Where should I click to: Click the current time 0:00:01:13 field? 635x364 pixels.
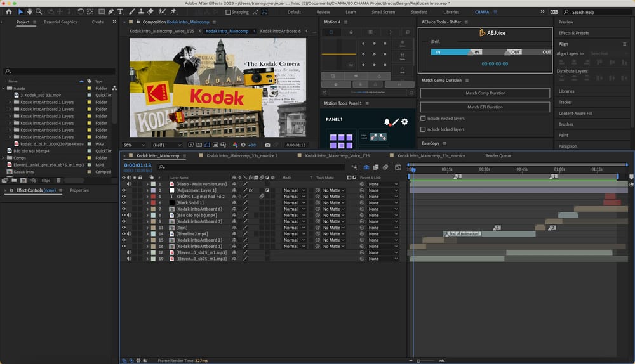[138, 165]
